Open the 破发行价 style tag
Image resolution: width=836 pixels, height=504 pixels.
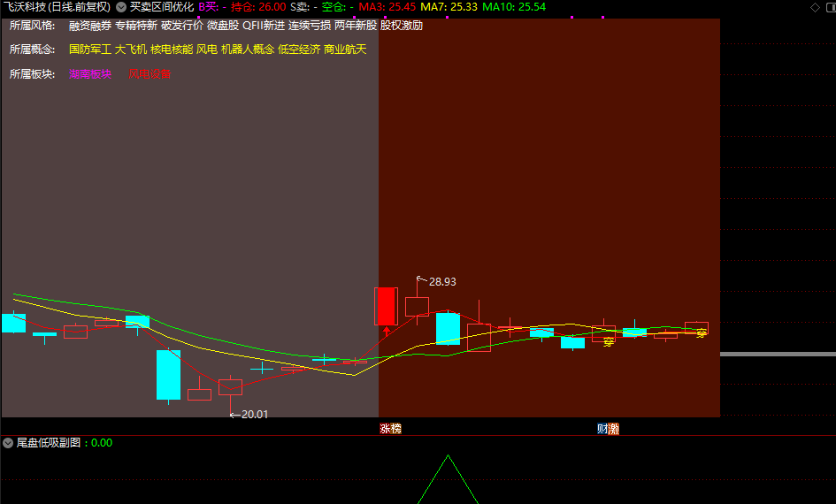pyautogui.click(x=182, y=26)
